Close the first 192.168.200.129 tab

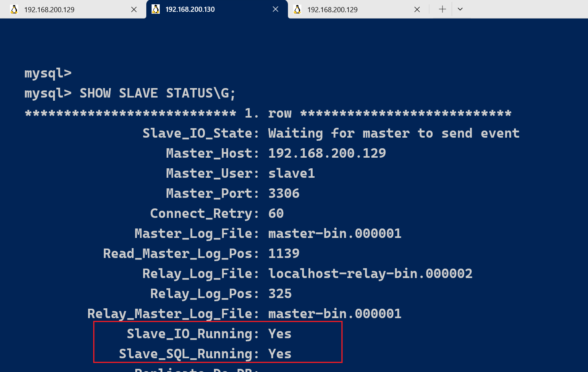pyautogui.click(x=134, y=9)
